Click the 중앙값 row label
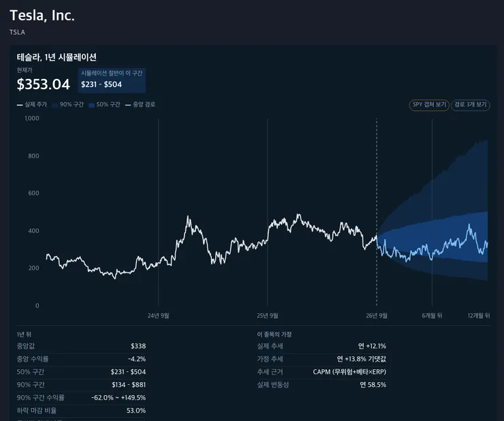This screenshot has width=504, height=421. click(x=26, y=346)
